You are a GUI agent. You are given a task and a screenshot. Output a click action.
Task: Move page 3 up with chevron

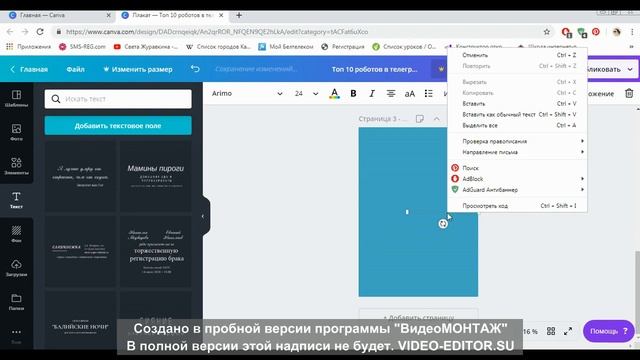(x=436, y=119)
